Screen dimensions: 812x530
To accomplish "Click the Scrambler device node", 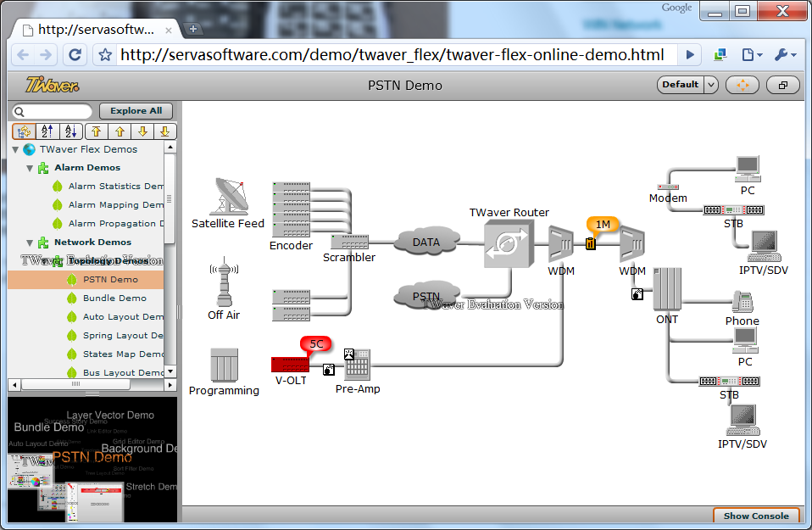I will click(x=350, y=242).
